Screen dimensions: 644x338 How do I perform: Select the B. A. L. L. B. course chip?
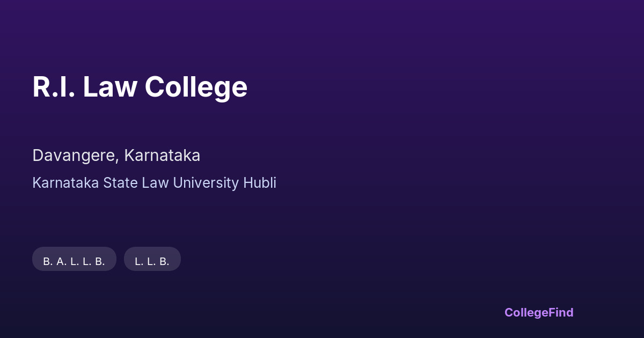pyautogui.click(x=74, y=261)
